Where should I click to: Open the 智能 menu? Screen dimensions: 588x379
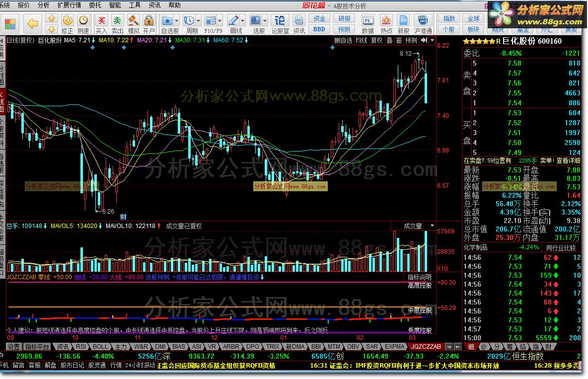click(x=115, y=5)
